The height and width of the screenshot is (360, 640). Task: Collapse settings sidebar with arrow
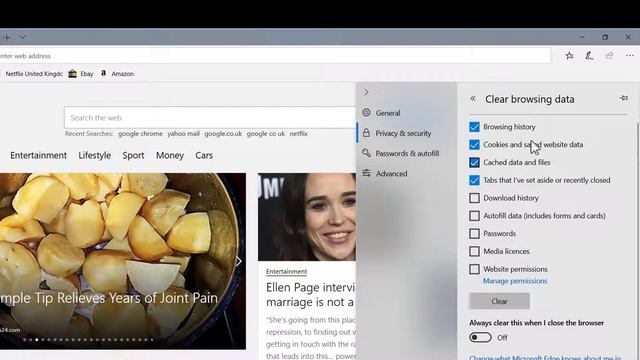366,92
